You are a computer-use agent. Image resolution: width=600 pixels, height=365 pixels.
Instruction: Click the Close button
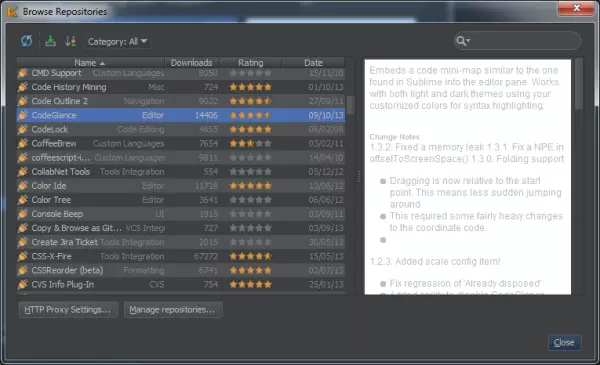click(x=564, y=342)
